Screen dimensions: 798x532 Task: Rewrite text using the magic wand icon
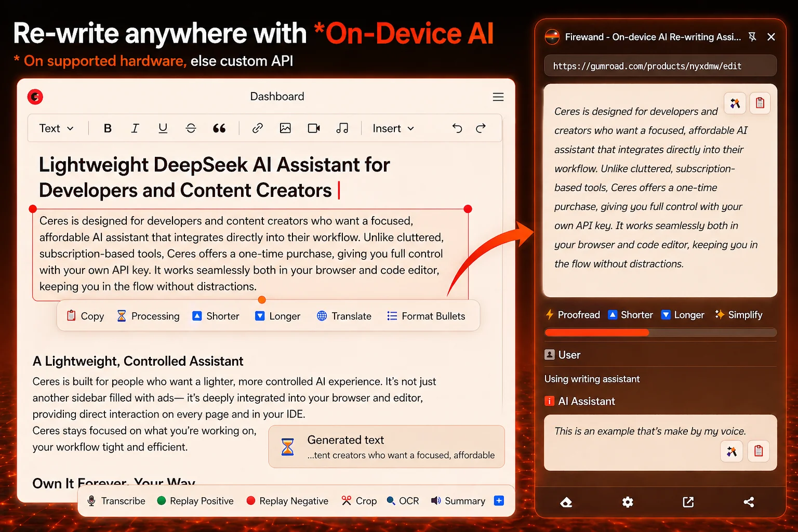pyautogui.click(x=735, y=103)
